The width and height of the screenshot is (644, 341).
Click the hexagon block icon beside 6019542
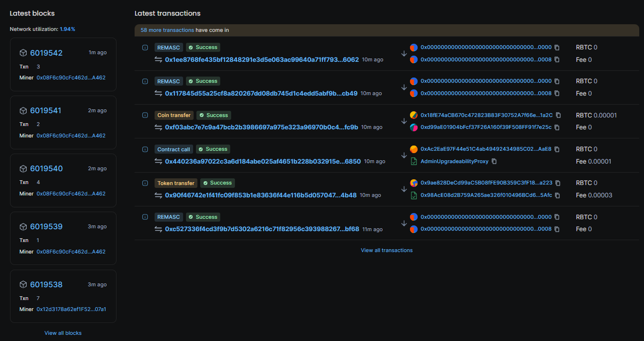23,52
